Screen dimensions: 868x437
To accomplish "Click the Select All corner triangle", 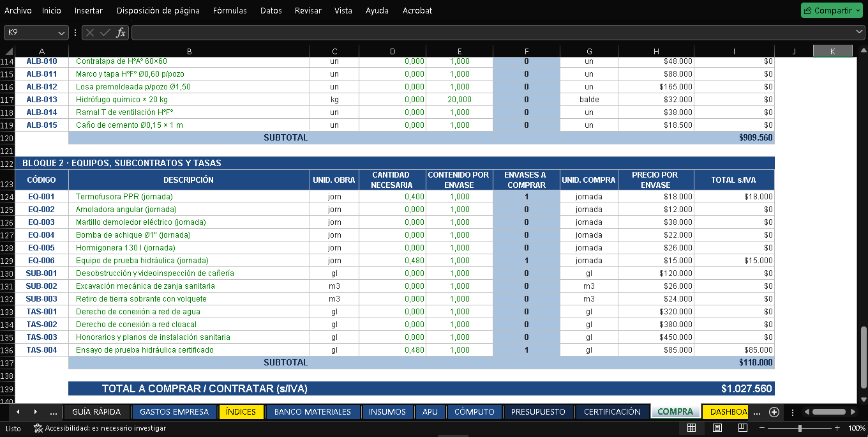I will pos(9,52).
